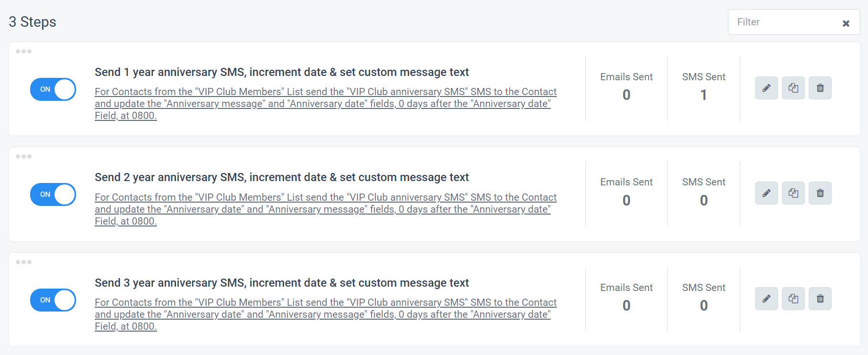The width and height of the screenshot is (868, 355).
Task: Delete the 1 year anniversary step
Action: [x=820, y=88]
